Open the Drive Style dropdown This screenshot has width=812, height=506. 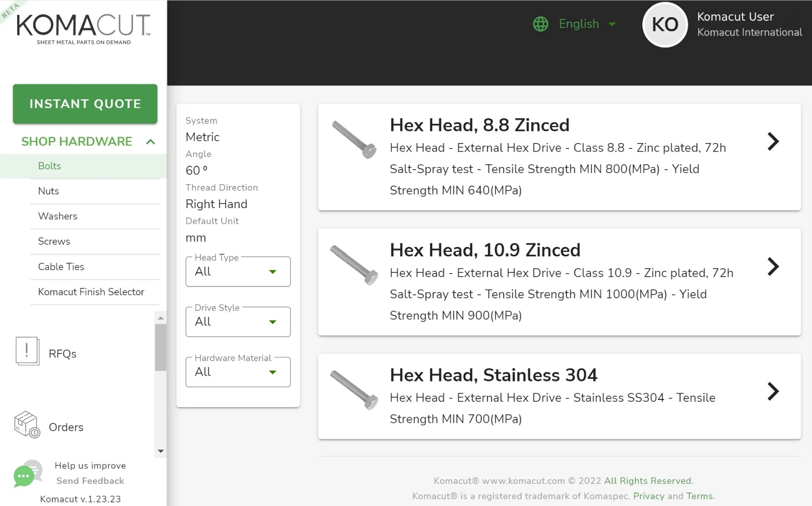coord(238,322)
